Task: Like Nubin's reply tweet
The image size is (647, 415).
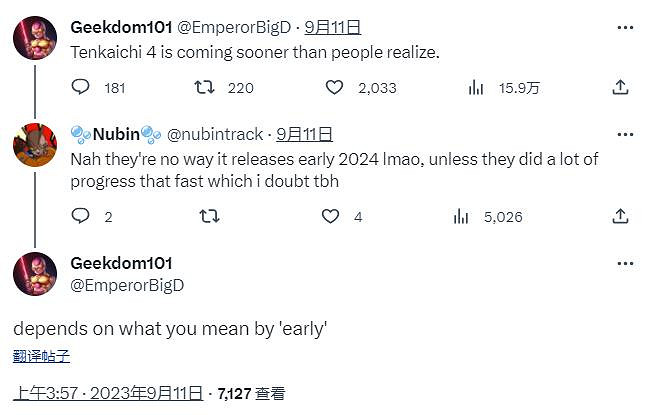Action: [329, 216]
